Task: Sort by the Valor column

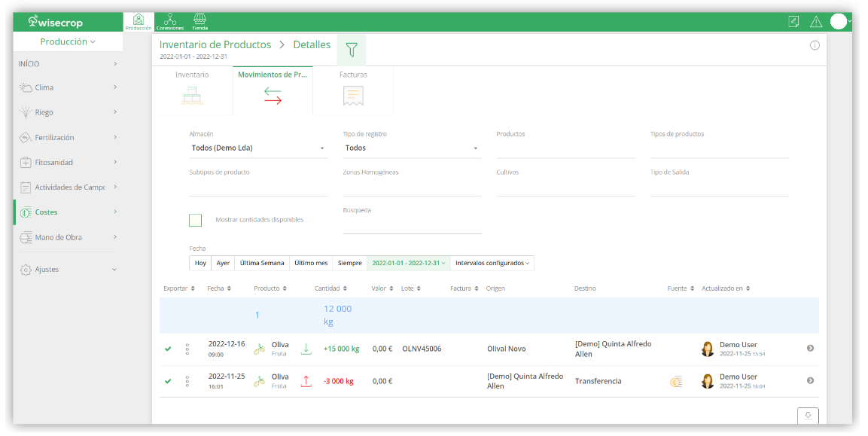Action: [382, 288]
